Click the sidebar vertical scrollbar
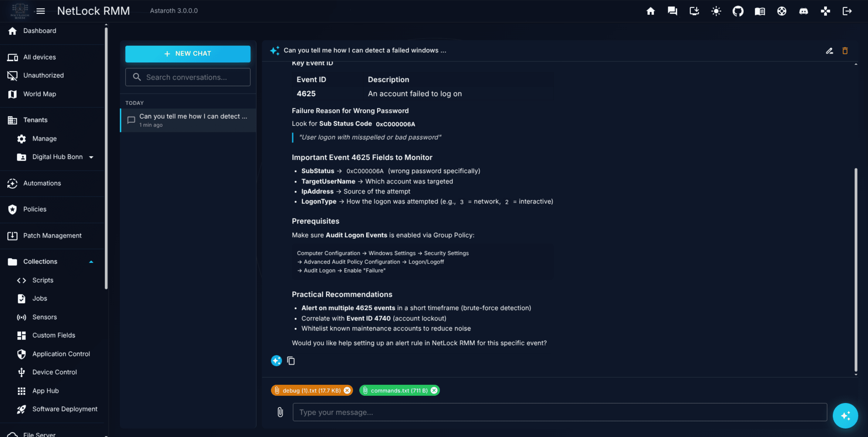The image size is (868, 437). (106, 158)
